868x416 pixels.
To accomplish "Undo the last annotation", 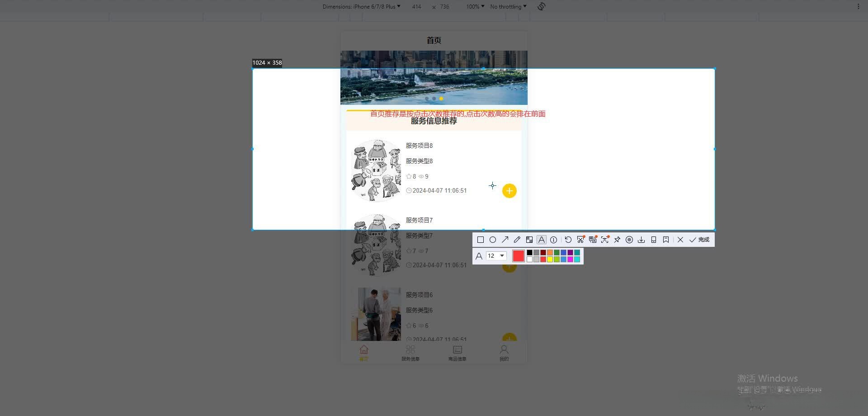I will pos(568,240).
